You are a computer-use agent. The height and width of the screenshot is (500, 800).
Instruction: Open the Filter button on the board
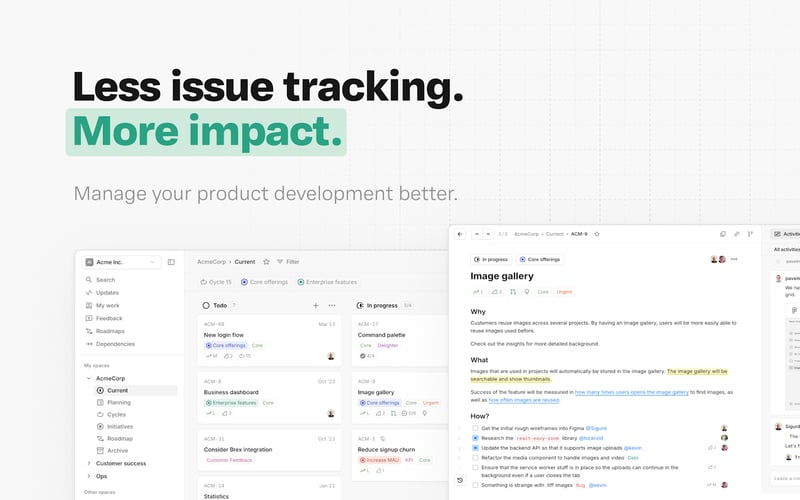click(288, 262)
